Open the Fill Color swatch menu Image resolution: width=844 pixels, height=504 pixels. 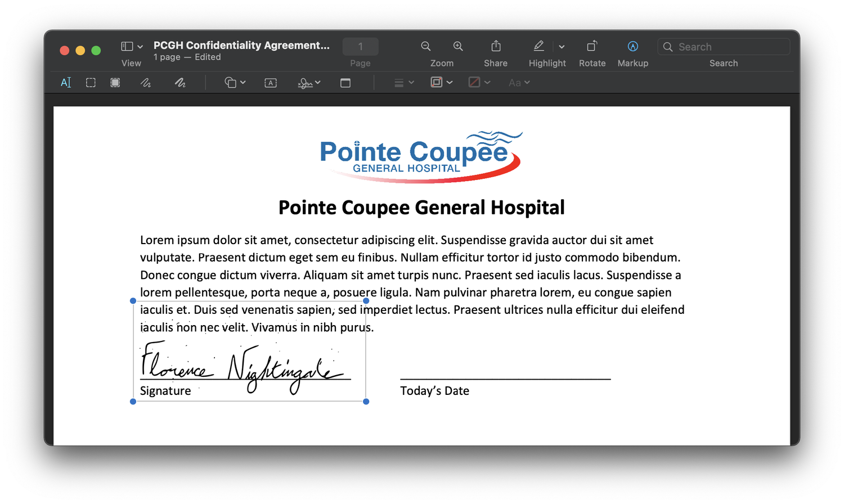click(x=479, y=83)
